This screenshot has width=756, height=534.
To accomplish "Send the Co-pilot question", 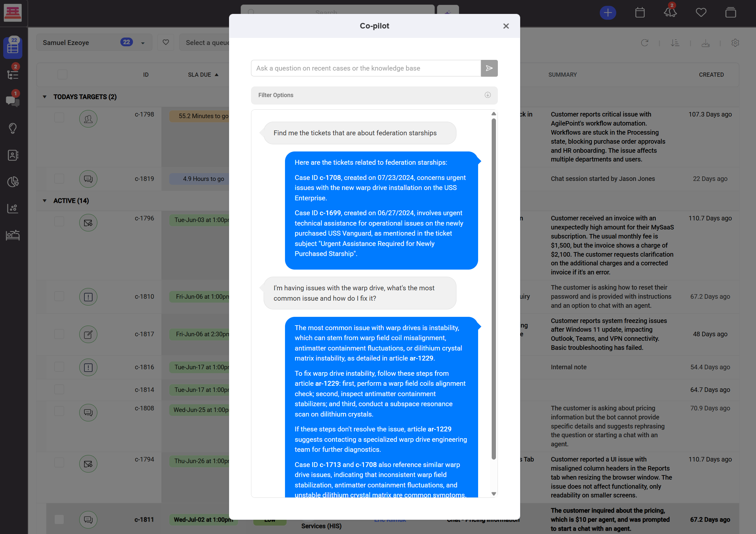I will (x=489, y=68).
